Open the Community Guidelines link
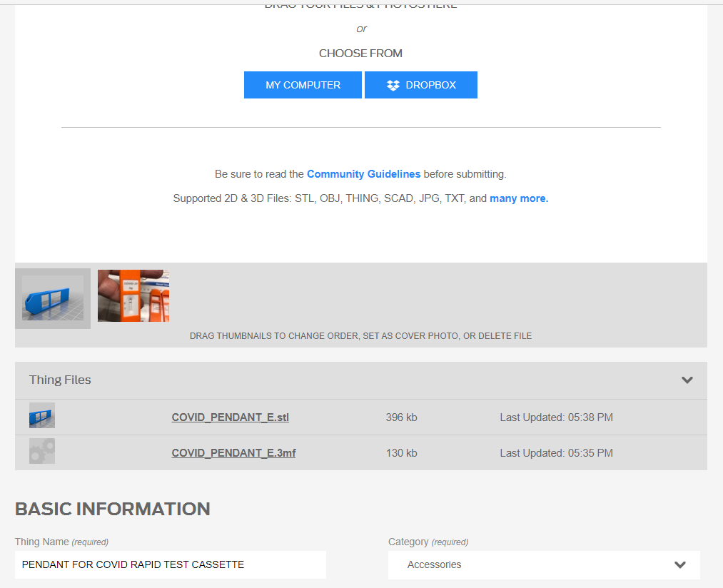The height and width of the screenshot is (588, 723). coord(363,174)
